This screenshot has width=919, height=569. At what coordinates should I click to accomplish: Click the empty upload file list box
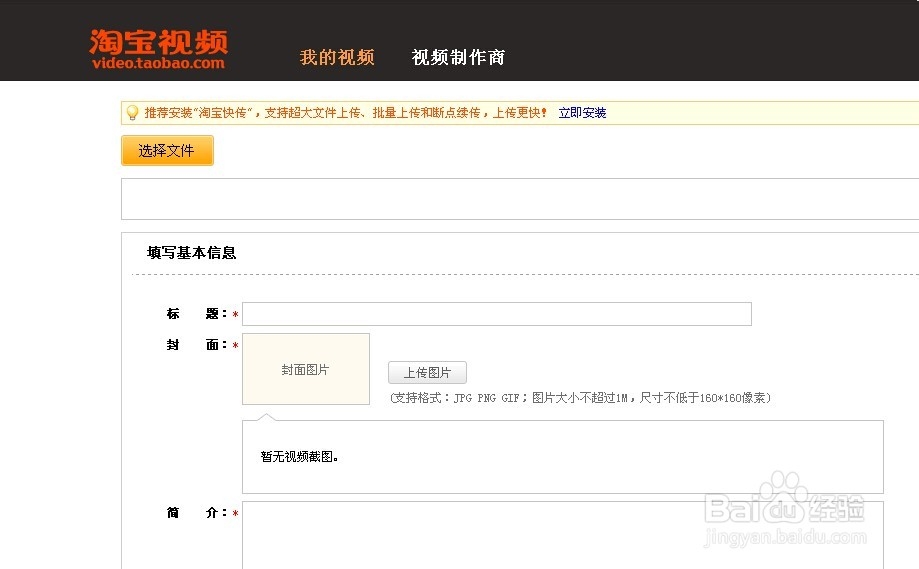[520, 199]
